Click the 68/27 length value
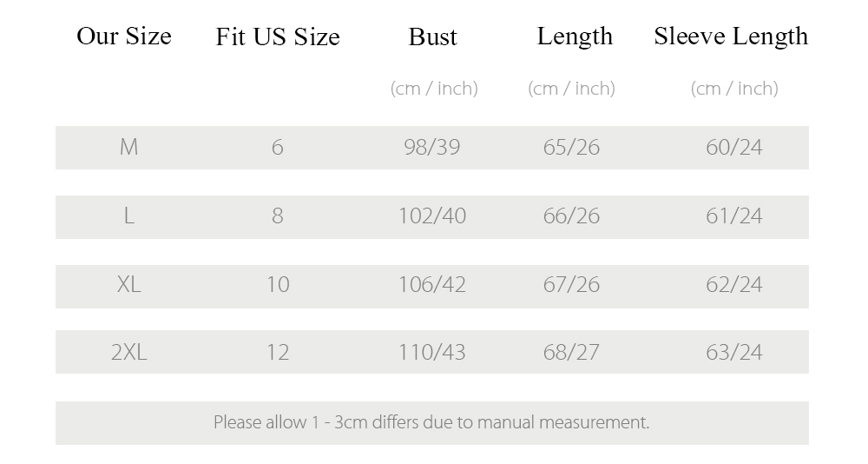Screen dimensions: 868x464 571,353
